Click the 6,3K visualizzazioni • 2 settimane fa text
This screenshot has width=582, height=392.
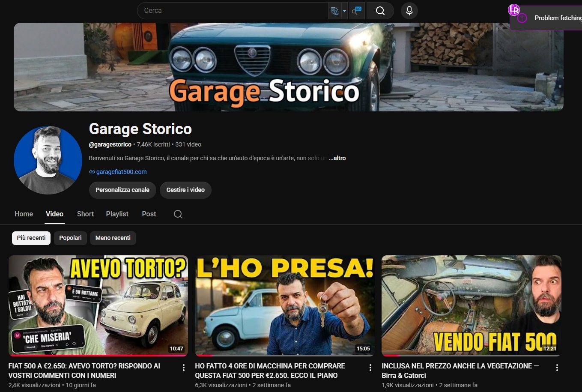pyautogui.click(x=243, y=385)
